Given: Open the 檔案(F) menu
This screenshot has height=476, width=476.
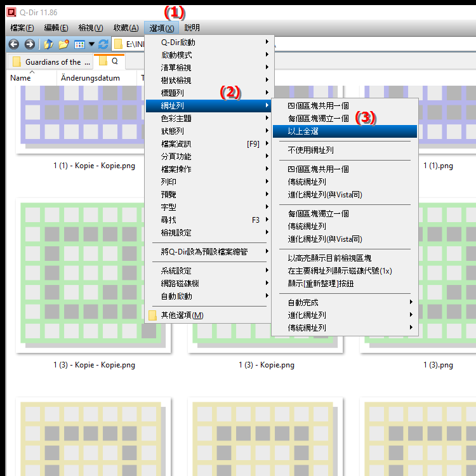Looking at the screenshot, I should [x=22, y=28].
